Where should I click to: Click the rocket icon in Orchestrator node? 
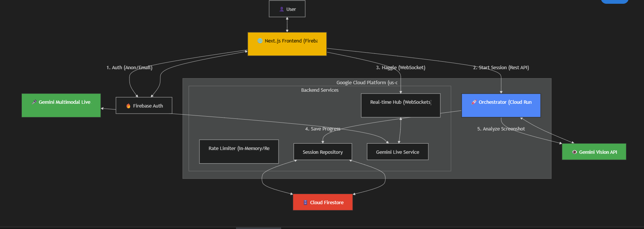pyautogui.click(x=474, y=102)
